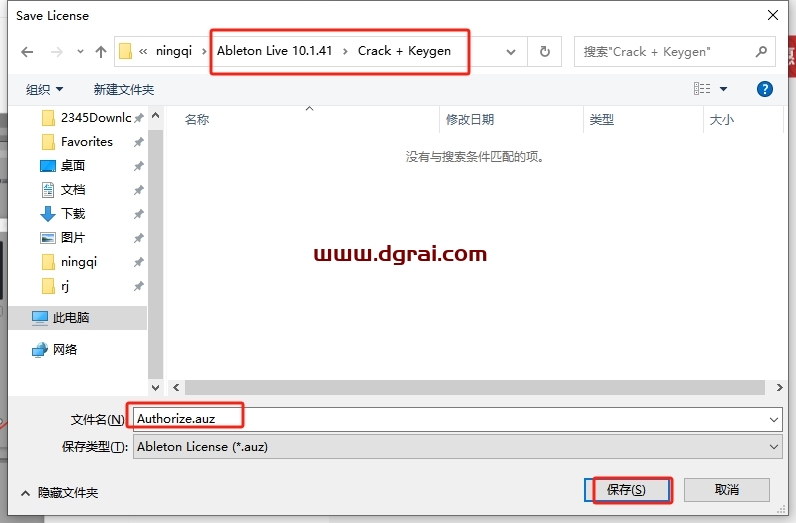Open the 组织 menu

pos(45,90)
